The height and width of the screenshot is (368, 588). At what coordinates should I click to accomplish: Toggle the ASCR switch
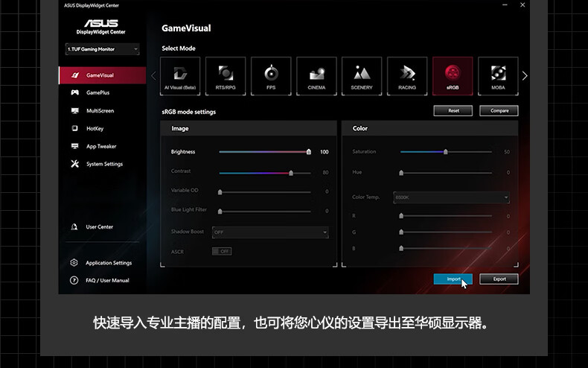click(x=222, y=252)
